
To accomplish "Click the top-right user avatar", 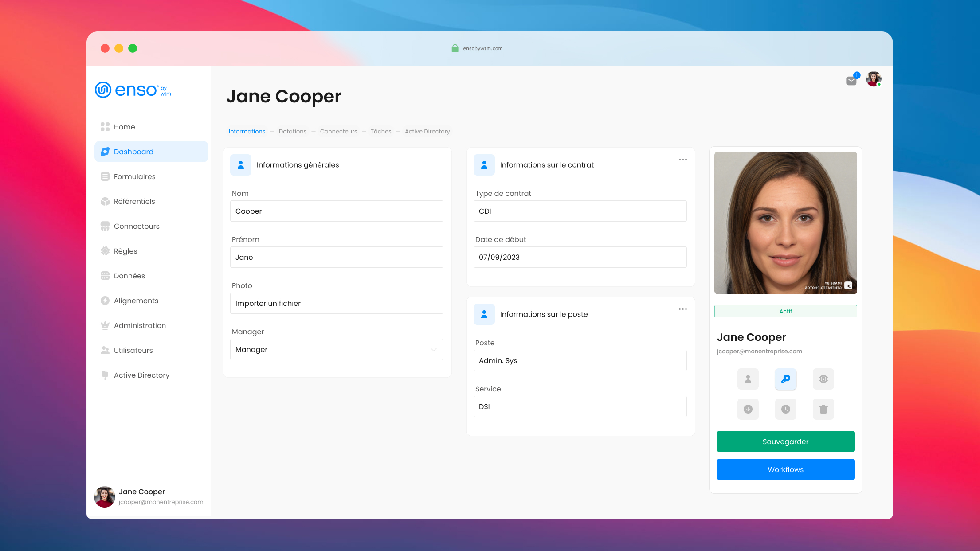I will (873, 79).
